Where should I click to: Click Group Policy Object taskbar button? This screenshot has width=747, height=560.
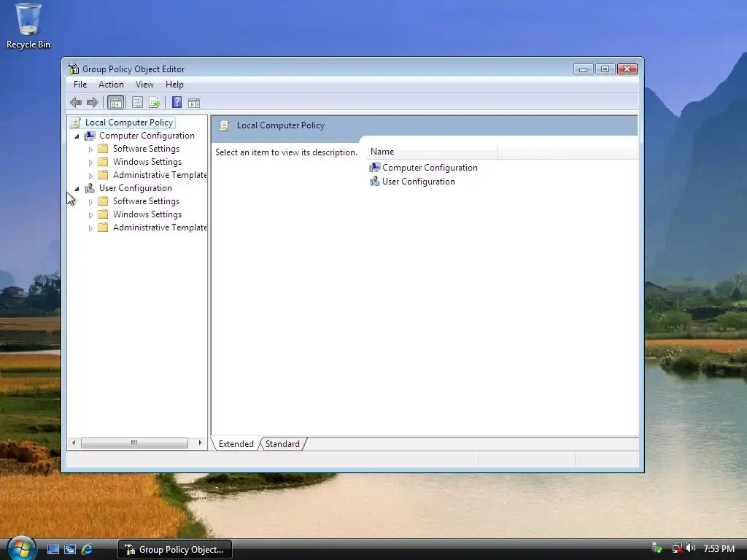(x=175, y=550)
